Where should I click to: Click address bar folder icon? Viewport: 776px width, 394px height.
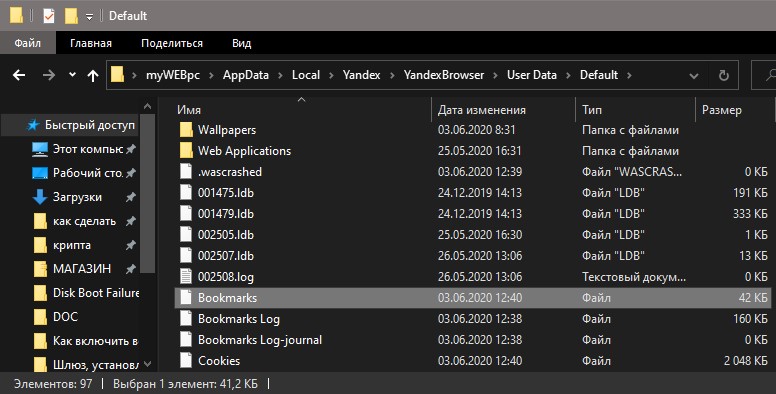(117, 75)
